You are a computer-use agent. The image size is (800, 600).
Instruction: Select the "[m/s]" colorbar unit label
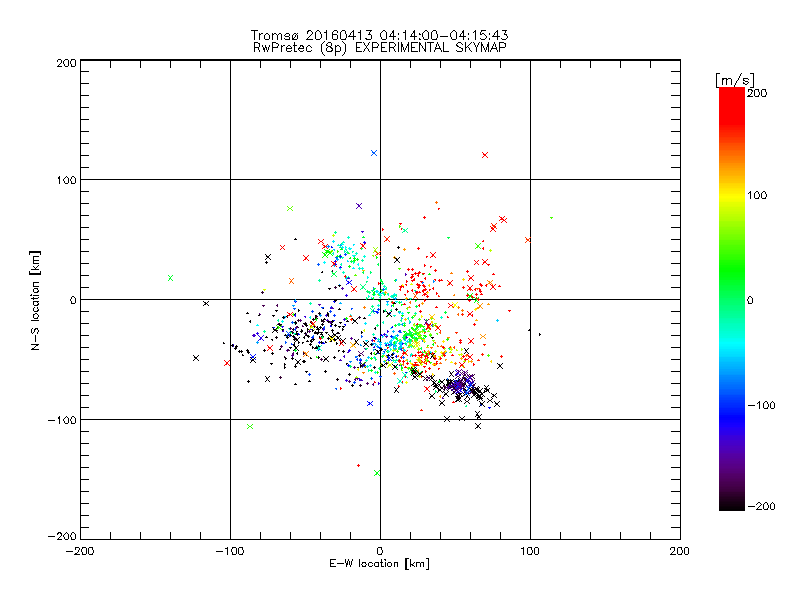pyautogui.click(x=735, y=80)
